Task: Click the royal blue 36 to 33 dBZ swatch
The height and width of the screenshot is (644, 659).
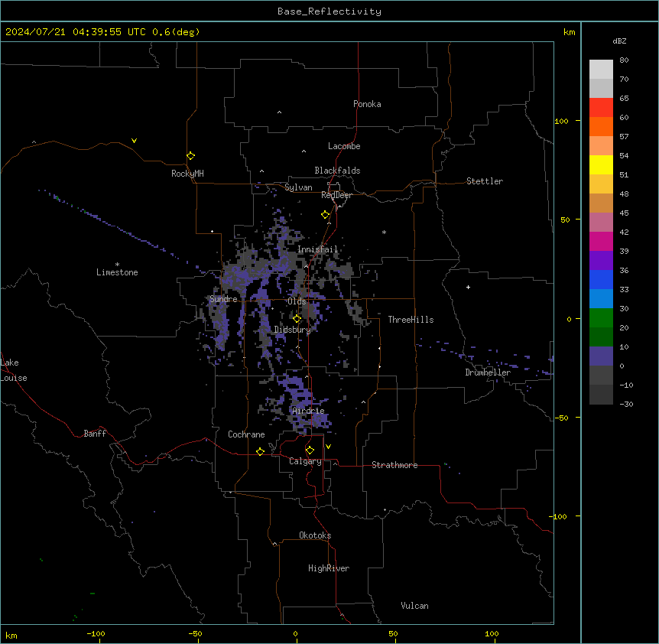Action: 601,280
